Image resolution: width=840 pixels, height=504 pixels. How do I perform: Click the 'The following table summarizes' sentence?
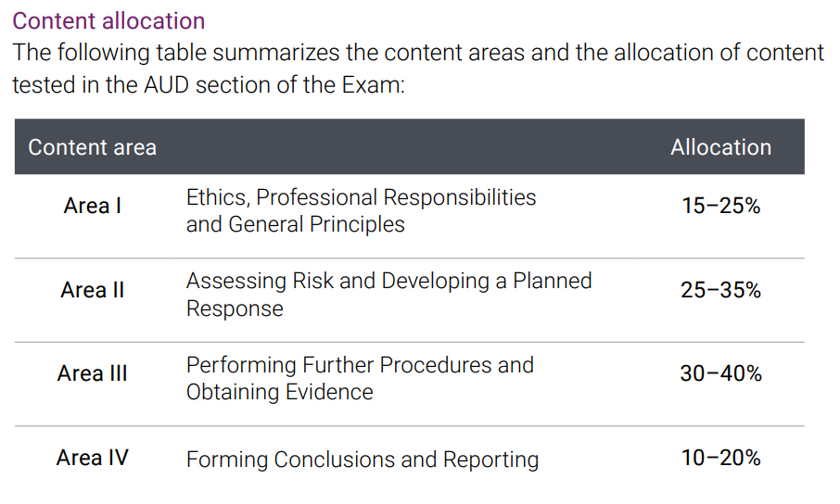click(418, 53)
